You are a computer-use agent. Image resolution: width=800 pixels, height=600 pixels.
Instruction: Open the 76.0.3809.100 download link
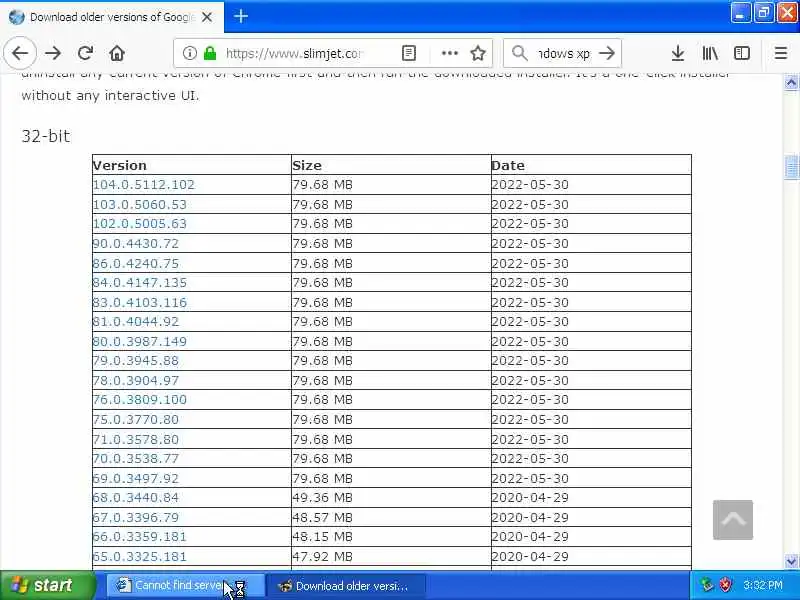(140, 399)
